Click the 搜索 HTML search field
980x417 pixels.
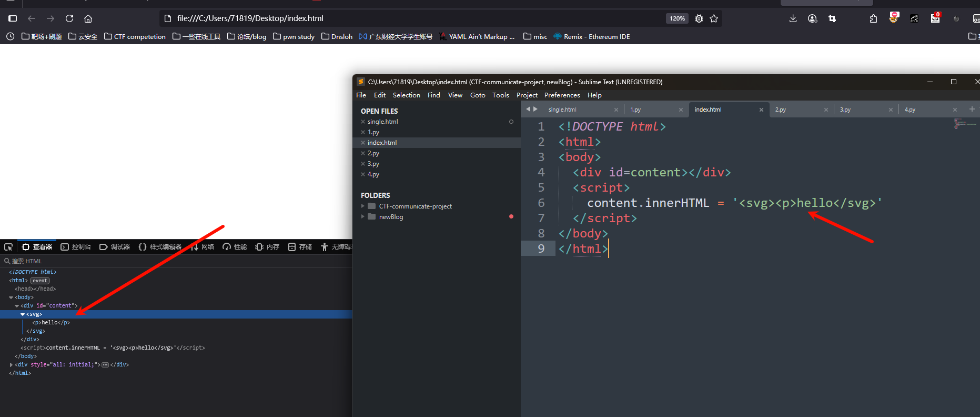(x=176, y=261)
